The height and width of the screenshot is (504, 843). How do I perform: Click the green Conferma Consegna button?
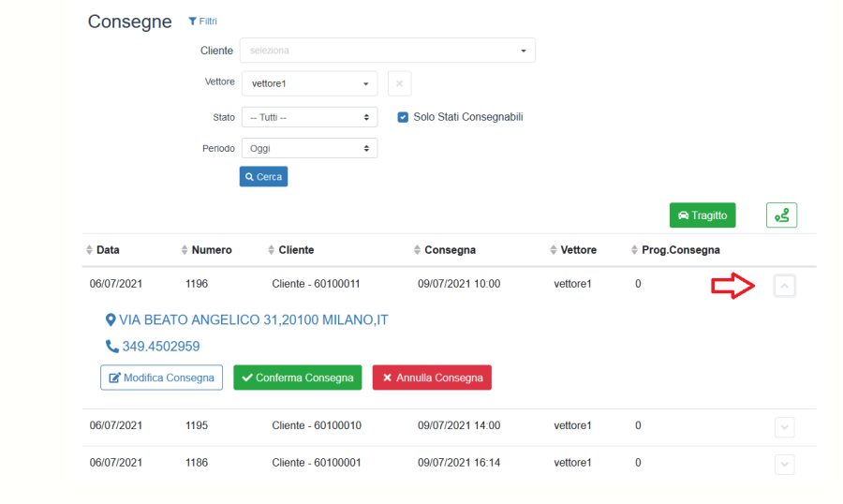click(x=297, y=378)
